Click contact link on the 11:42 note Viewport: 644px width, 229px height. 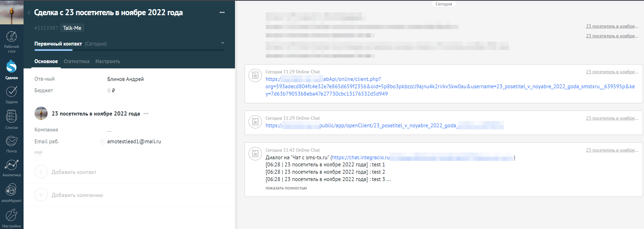[x=612, y=150]
